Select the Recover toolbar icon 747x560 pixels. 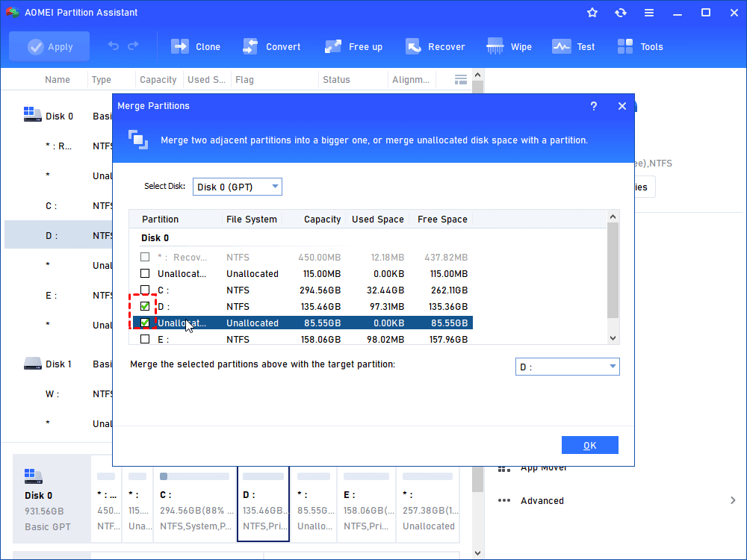pos(436,46)
